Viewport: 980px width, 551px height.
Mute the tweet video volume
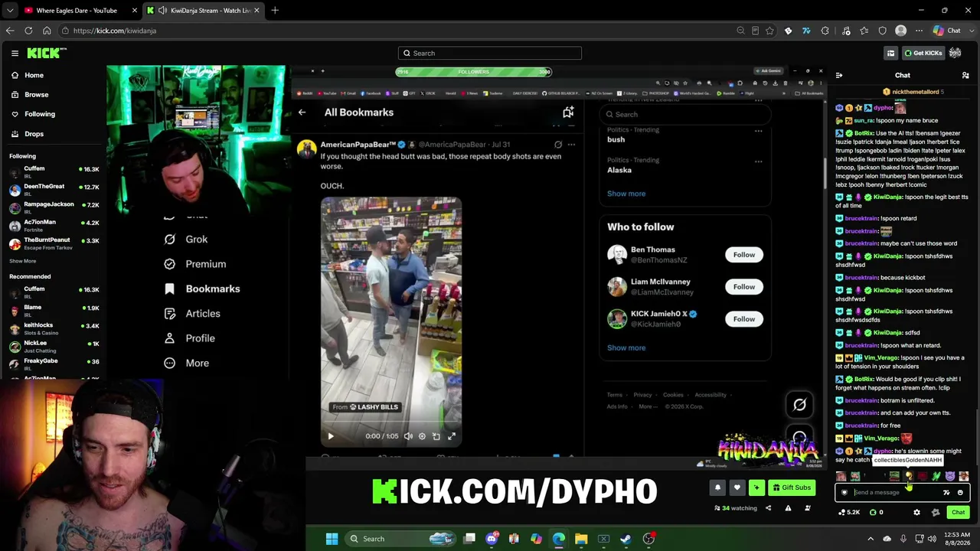(408, 436)
